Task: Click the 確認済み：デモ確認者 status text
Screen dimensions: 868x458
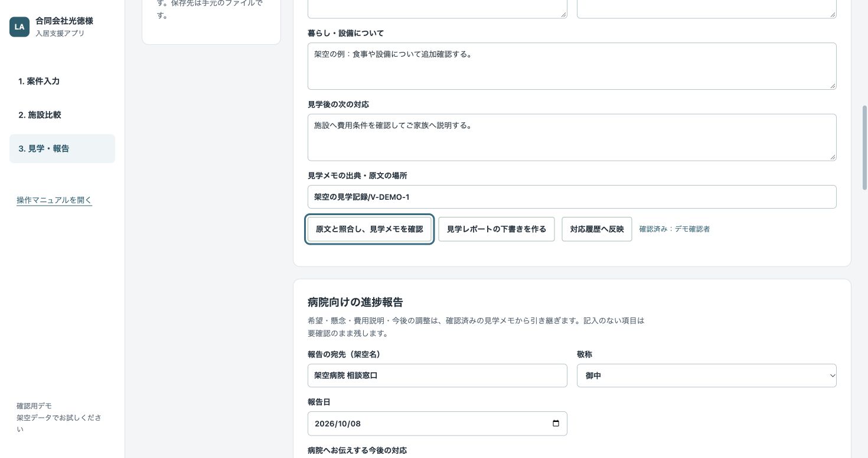Action: point(674,229)
